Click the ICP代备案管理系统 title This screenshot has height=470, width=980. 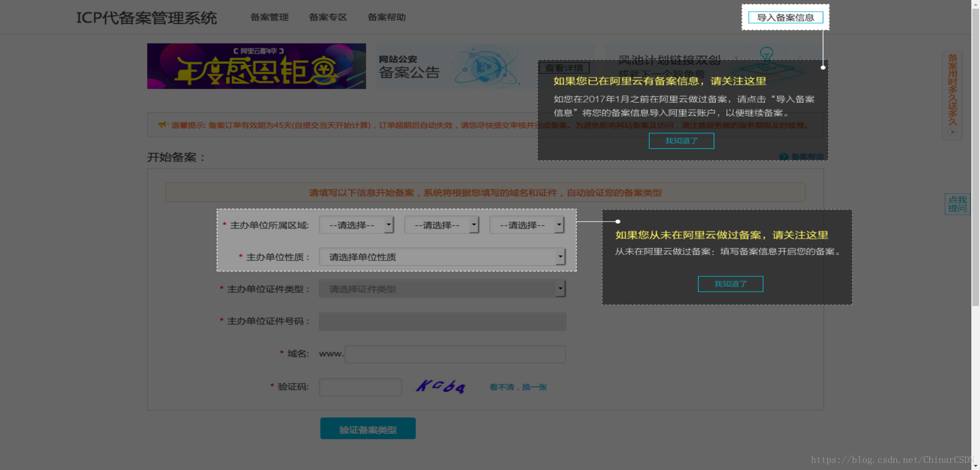(x=146, y=18)
